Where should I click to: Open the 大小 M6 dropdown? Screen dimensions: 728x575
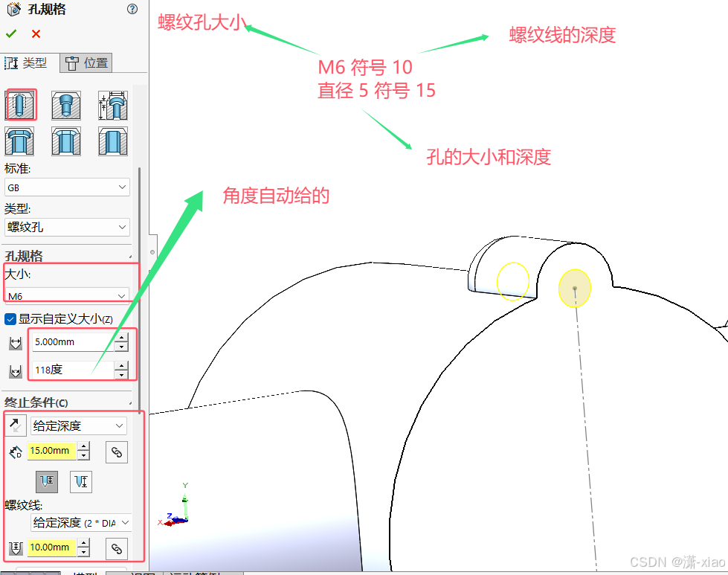tap(68, 295)
